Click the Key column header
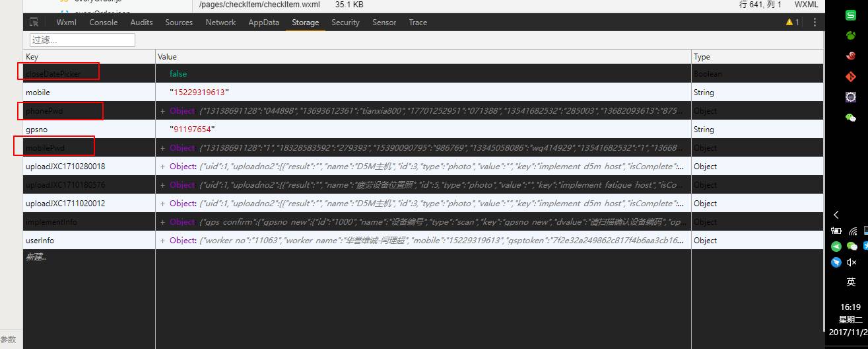This screenshot has height=349, width=868. (90, 57)
